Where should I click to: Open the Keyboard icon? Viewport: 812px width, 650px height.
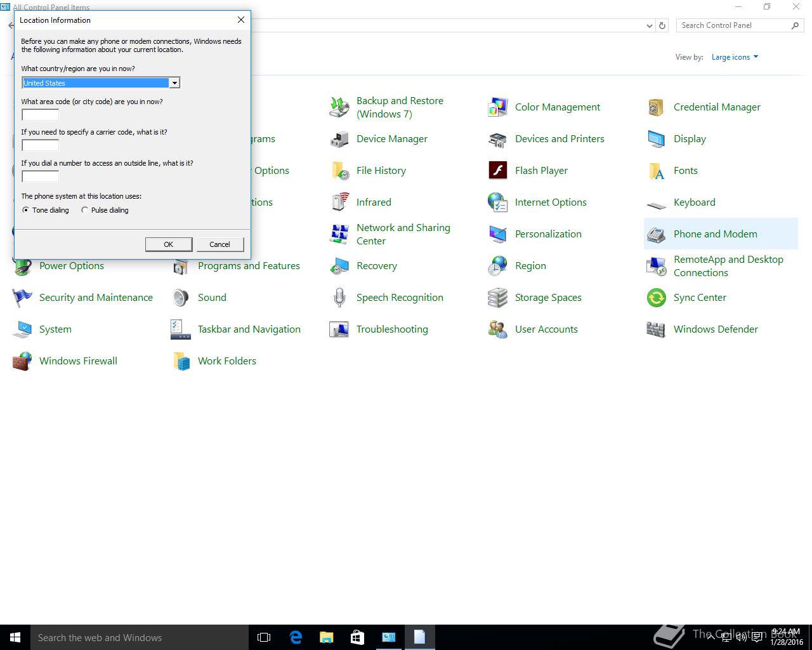click(x=657, y=204)
